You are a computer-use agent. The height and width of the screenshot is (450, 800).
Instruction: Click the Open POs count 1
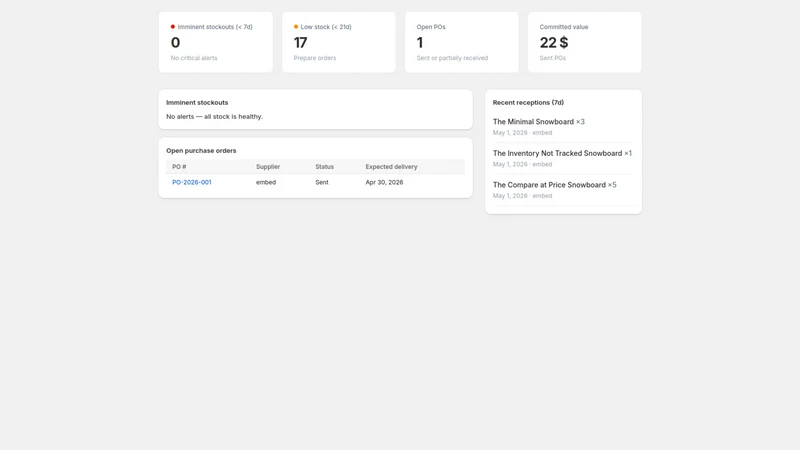coord(419,43)
